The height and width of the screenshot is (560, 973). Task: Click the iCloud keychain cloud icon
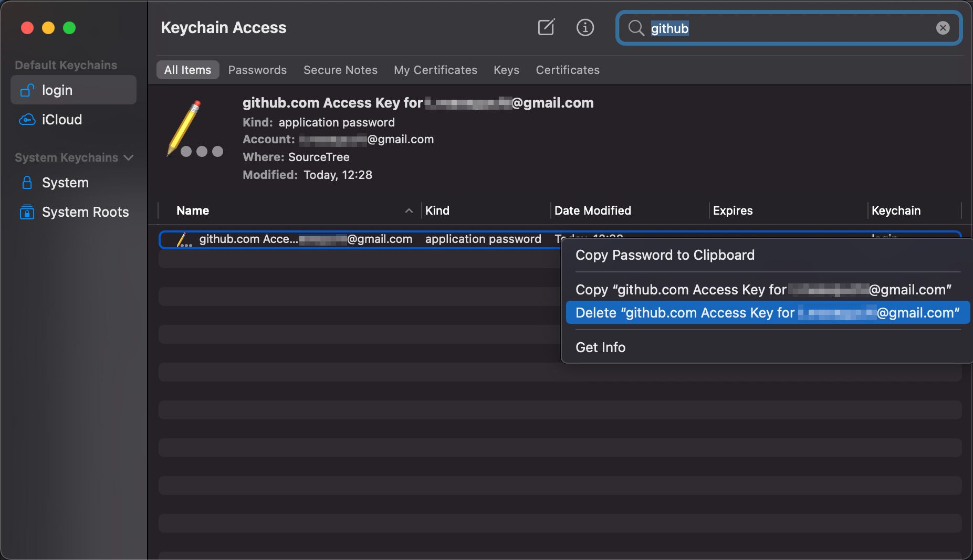(27, 120)
